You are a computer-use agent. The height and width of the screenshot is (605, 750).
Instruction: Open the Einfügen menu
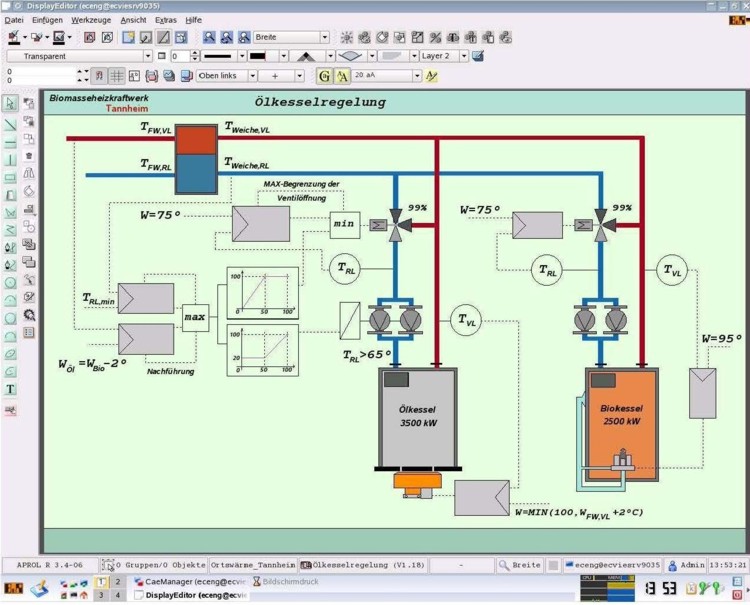tap(47, 20)
